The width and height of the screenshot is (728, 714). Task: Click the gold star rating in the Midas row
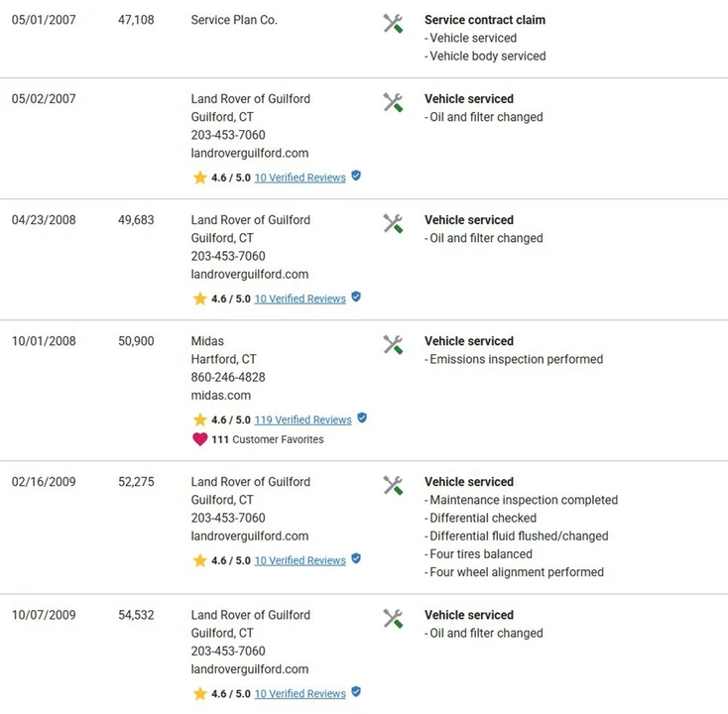200,419
